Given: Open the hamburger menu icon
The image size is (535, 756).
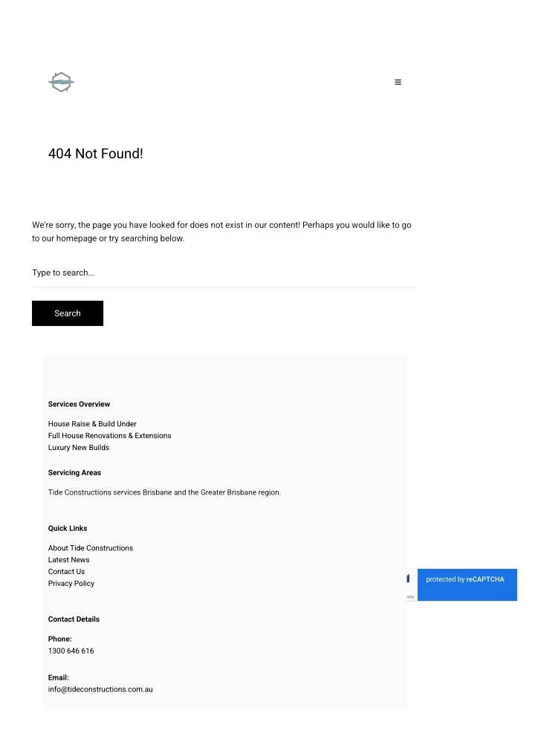Looking at the screenshot, I should coord(398,82).
